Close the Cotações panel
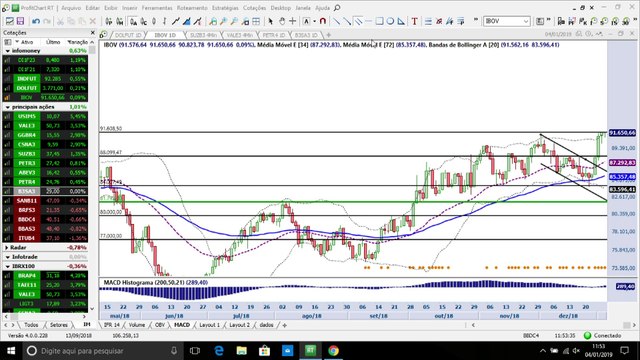 tap(93, 33)
